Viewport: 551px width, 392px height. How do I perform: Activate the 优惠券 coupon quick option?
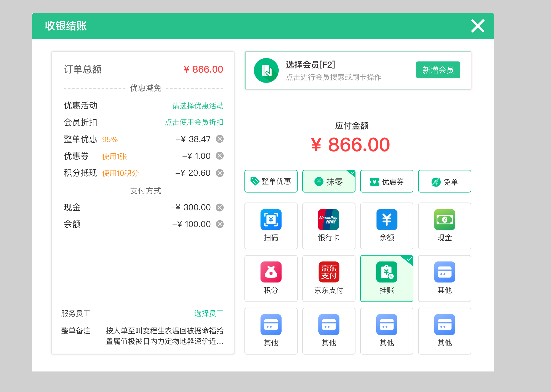point(387,181)
